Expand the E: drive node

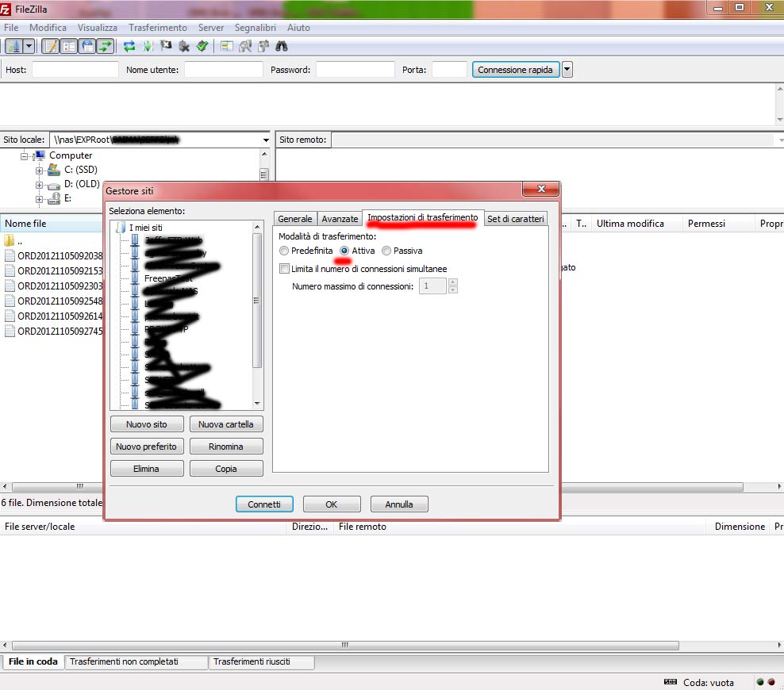point(39,199)
